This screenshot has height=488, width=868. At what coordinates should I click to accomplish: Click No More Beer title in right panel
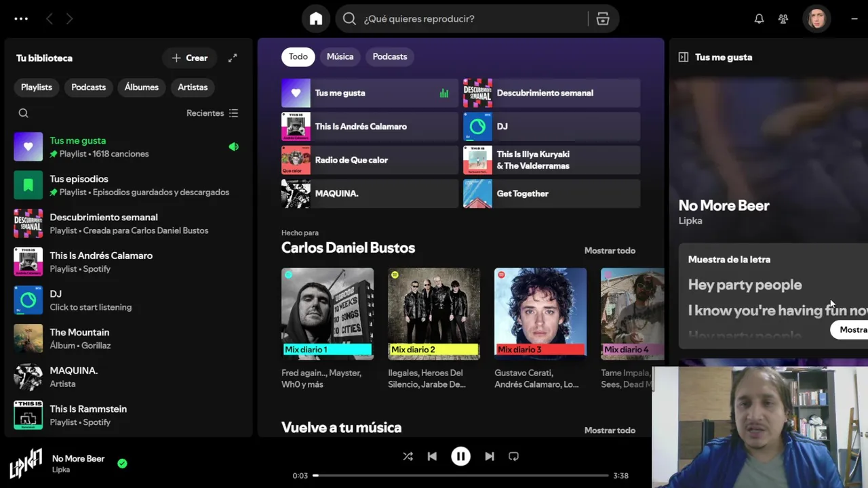(x=724, y=205)
